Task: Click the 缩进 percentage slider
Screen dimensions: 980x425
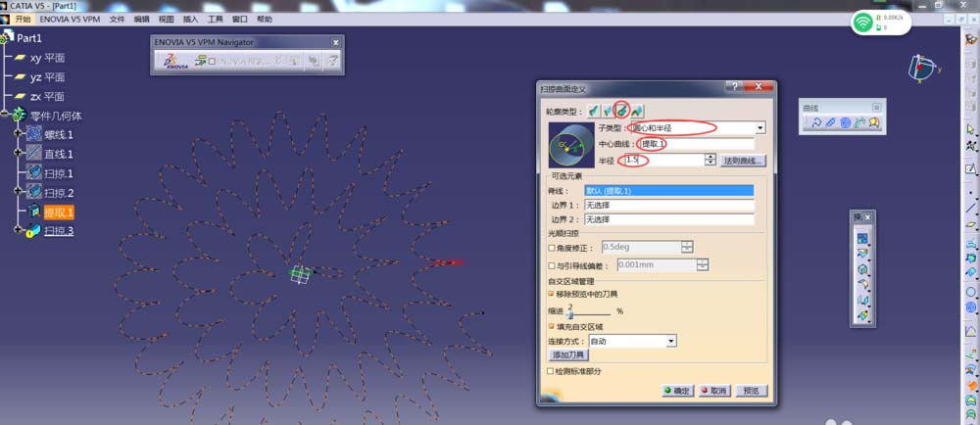Action: pos(587,313)
